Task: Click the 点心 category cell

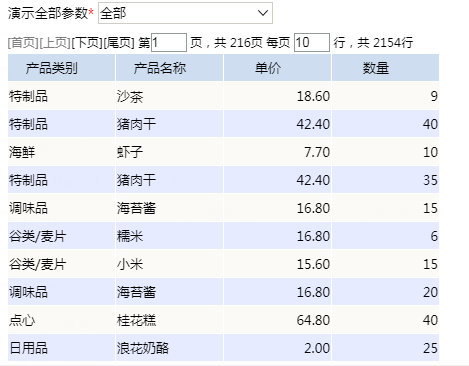Action: tap(61, 320)
